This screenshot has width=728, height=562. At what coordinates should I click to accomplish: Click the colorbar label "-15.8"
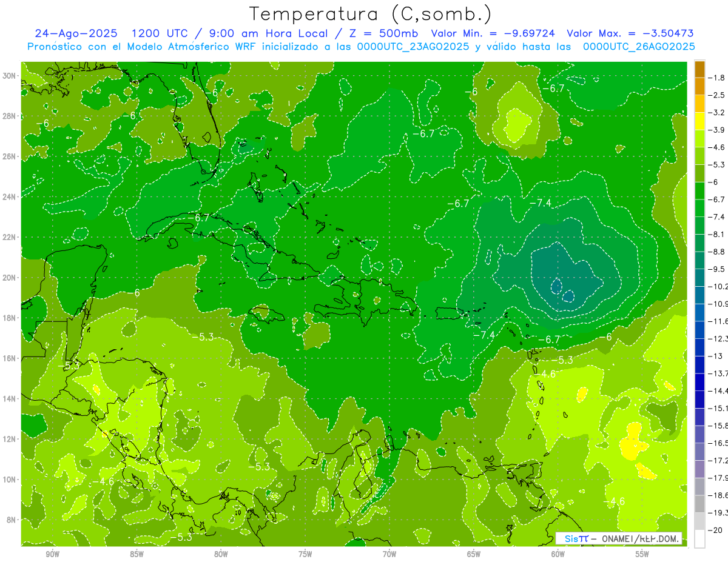coord(718,426)
